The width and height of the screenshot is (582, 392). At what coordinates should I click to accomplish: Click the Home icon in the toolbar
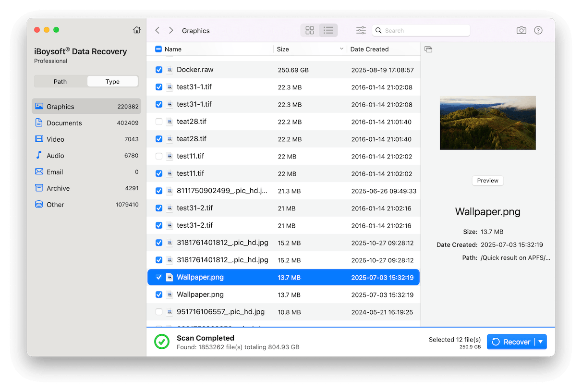(136, 29)
